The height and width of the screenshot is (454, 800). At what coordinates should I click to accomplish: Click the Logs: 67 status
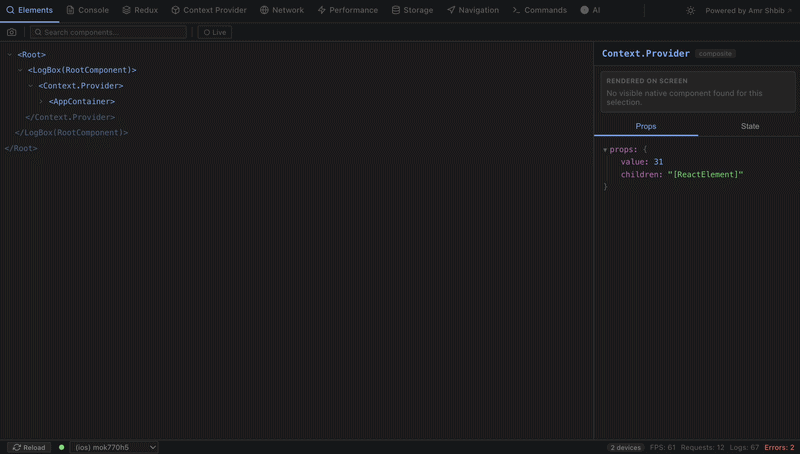pyautogui.click(x=744, y=447)
